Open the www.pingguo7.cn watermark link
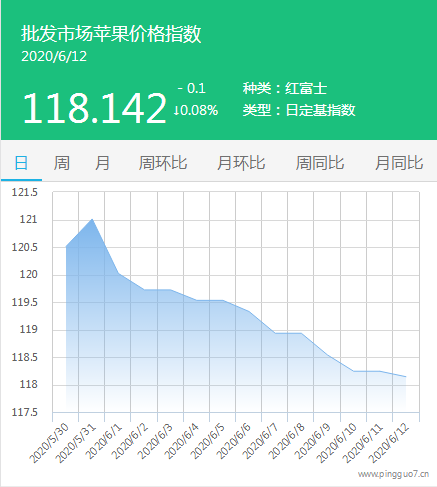Viewport: 437px width, 487px height. point(393,474)
